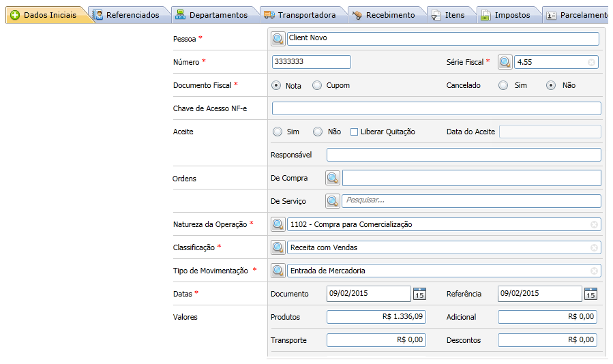The image size is (613, 364).
Task: Set Aceite to Não
Action: pyautogui.click(x=318, y=132)
